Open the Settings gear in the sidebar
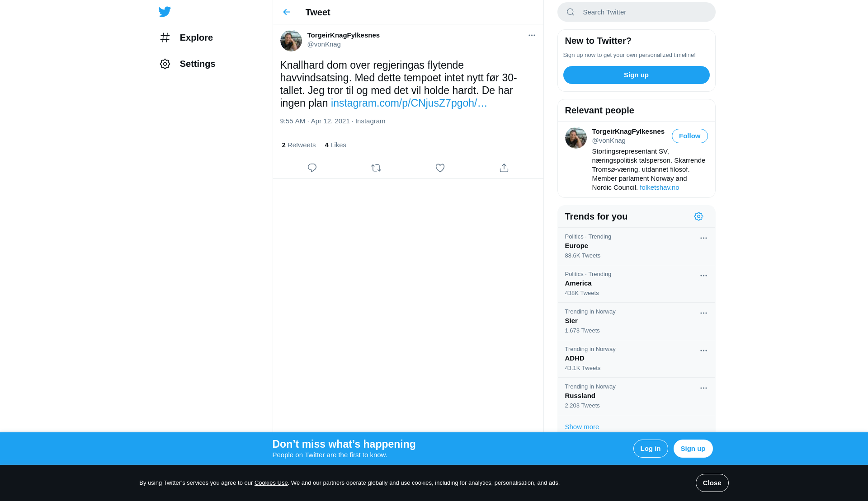 click(165, 64)
